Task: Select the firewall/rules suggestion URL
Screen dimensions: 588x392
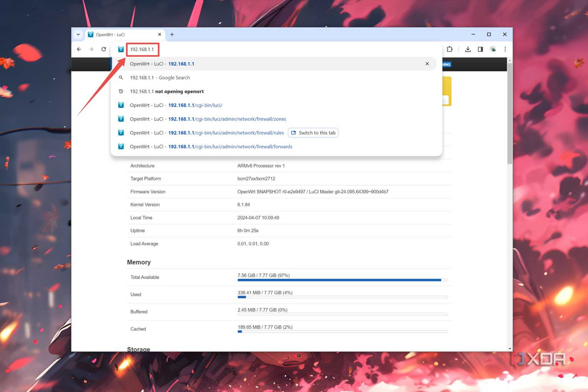Action: pyautogui.click(x=226, y=133)
